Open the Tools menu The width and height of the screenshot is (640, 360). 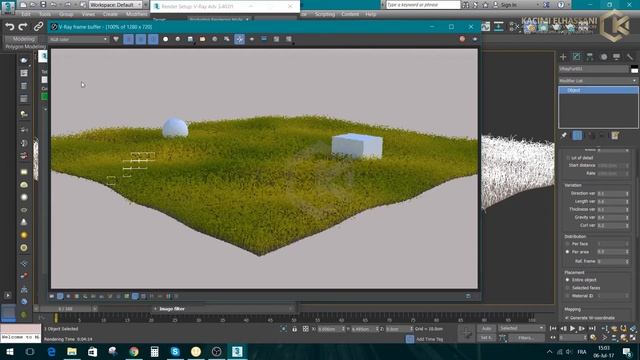pos(45,14)
